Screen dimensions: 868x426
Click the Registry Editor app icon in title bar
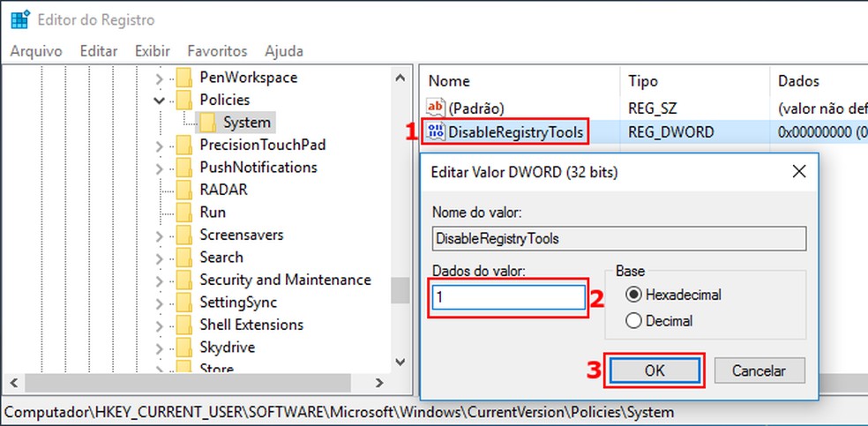point(20,20)
